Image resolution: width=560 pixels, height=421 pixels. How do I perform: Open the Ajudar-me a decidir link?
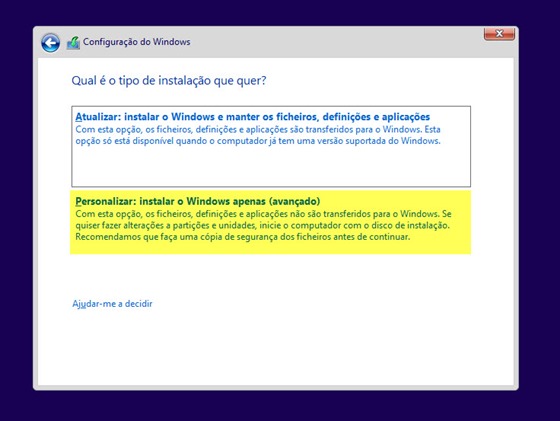[x=112, y=304]
